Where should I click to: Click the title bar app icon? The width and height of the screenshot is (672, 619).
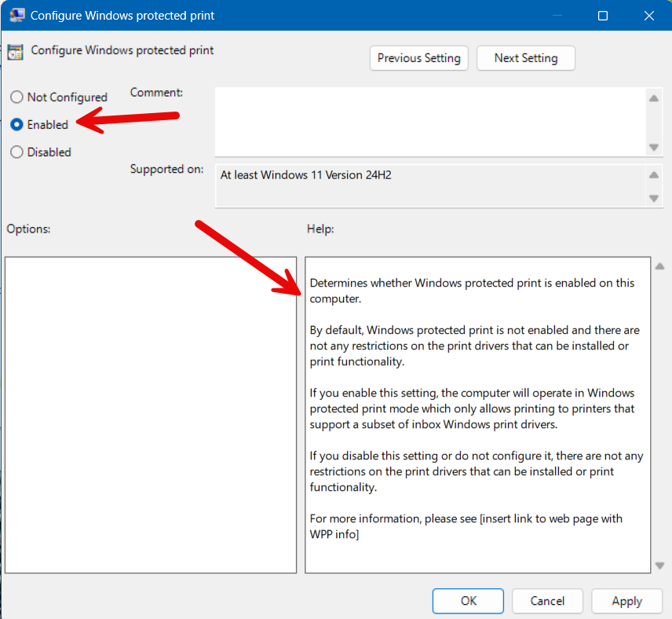[16, 16]
